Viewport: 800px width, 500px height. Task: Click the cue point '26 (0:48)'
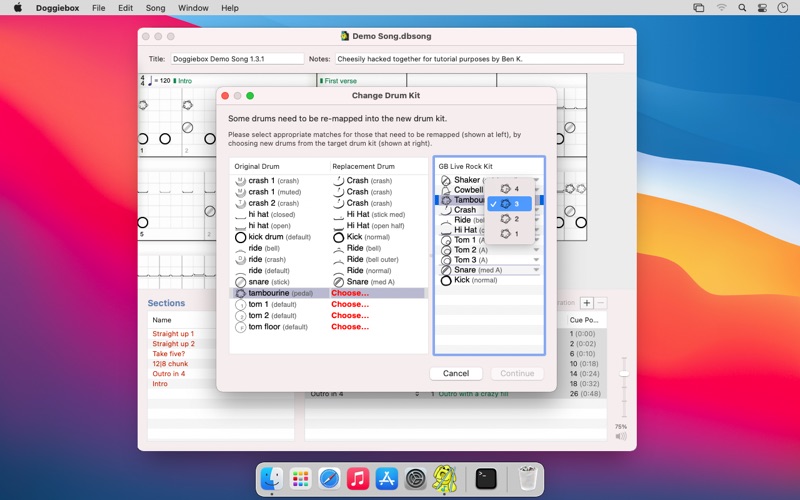pos(585,393)
